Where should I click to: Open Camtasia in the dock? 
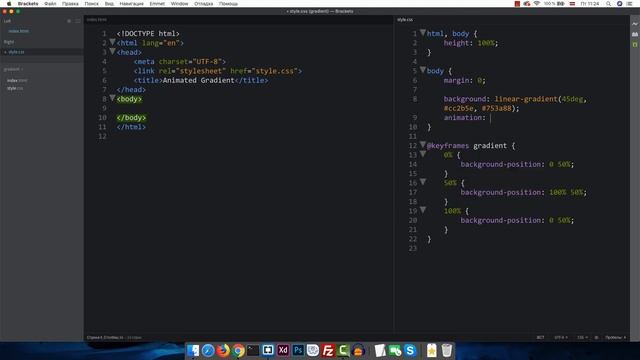coord(343,350)
